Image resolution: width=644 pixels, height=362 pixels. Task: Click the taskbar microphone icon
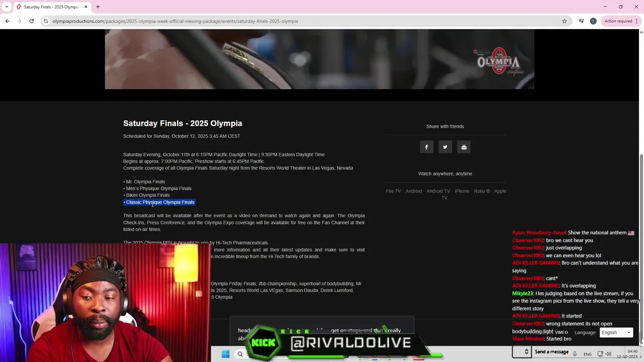[575, 354]
